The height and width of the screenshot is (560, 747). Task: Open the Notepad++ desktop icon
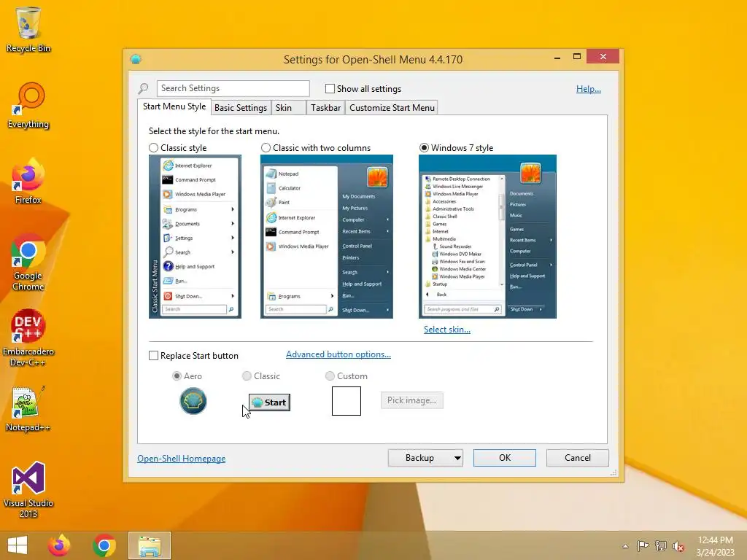pyautogui.click(x=28, y=409)
